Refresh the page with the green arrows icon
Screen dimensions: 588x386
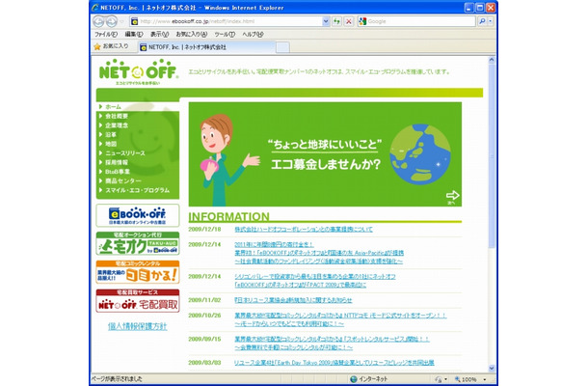click(336, 21)
